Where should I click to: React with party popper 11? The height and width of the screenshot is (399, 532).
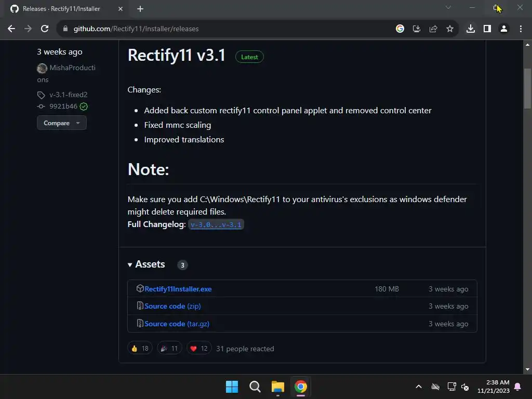(169, 349)
